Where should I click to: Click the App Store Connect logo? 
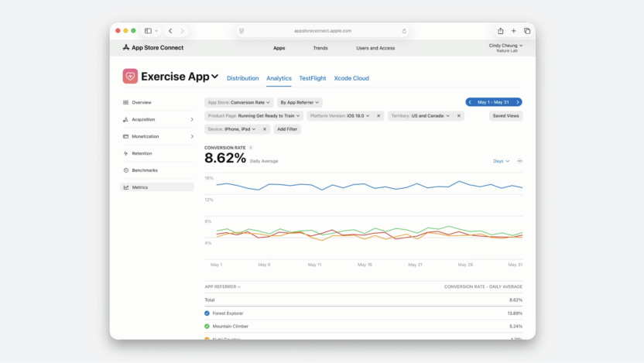[153, 48]
